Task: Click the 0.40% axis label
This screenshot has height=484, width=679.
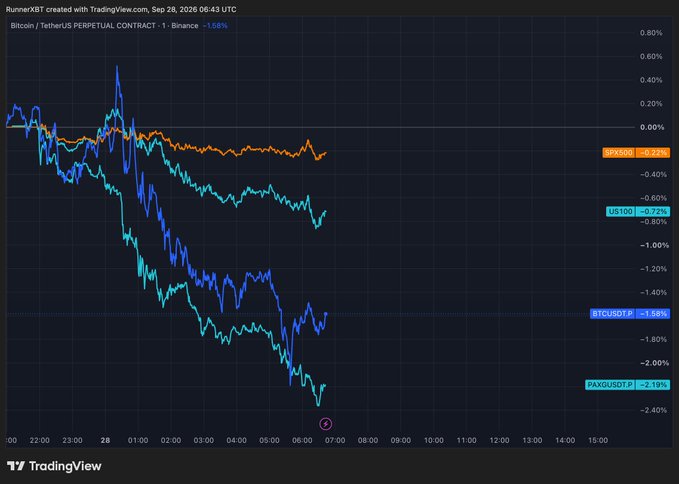Action: pyautogui.click(x=651, y=80)
